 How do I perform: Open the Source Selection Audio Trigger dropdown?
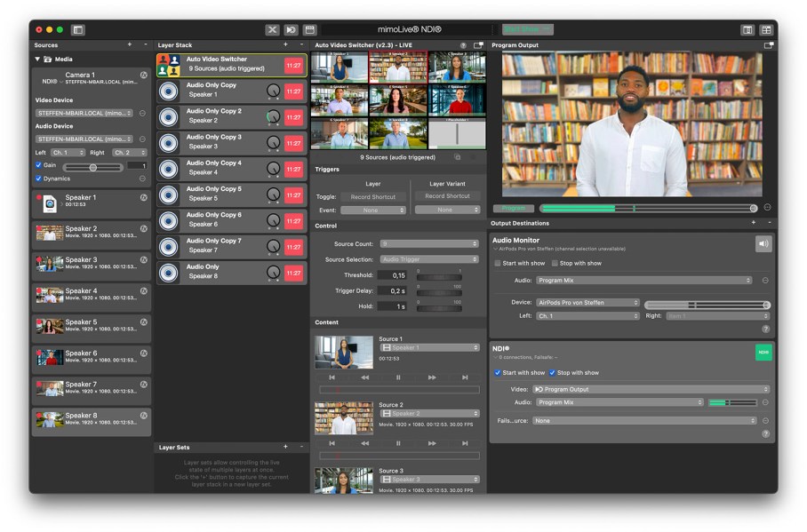tap(429, 259)
